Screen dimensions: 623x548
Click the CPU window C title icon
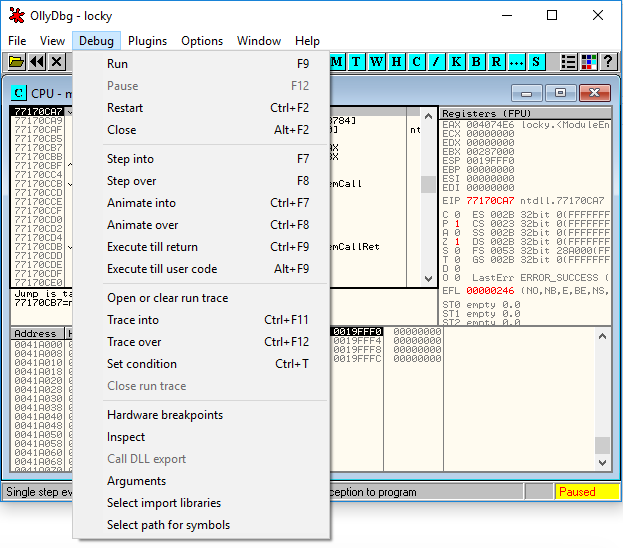coord(19,93)
